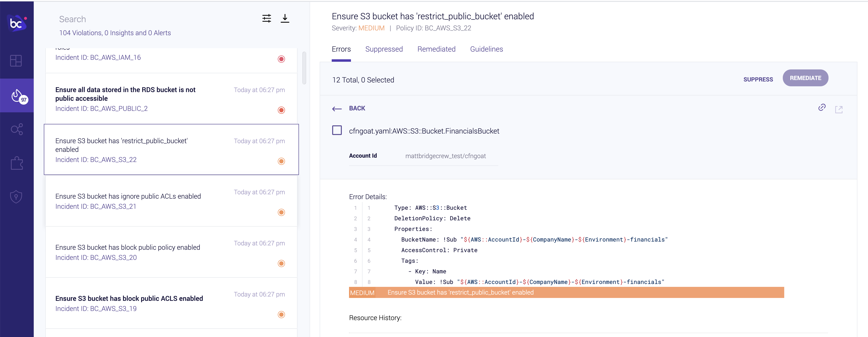The width and height of the screenshot is (868, 337).
Task: Click the Resource History heading
Action: tap(375, 318)
